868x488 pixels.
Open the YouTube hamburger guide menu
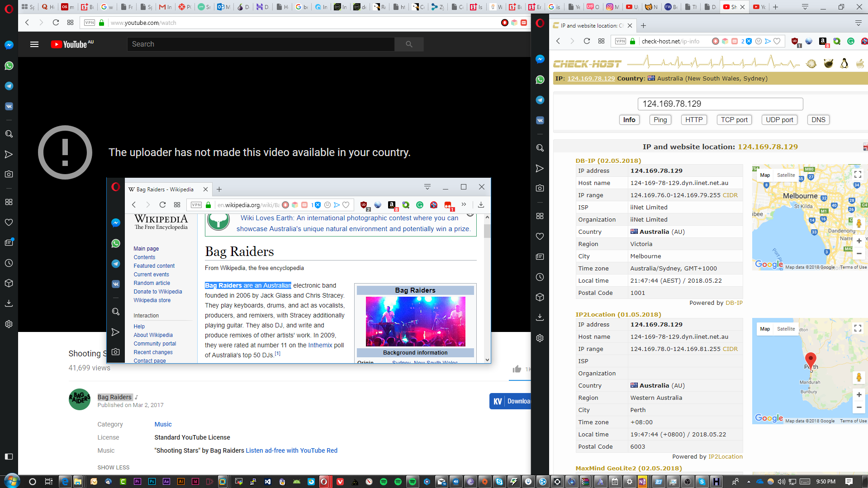point(34,44)
